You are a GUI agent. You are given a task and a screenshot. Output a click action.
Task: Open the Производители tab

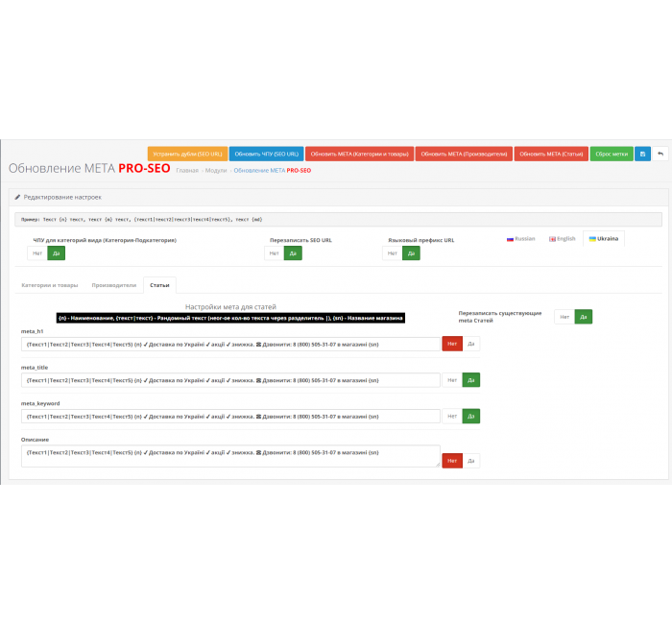point(114,285)
